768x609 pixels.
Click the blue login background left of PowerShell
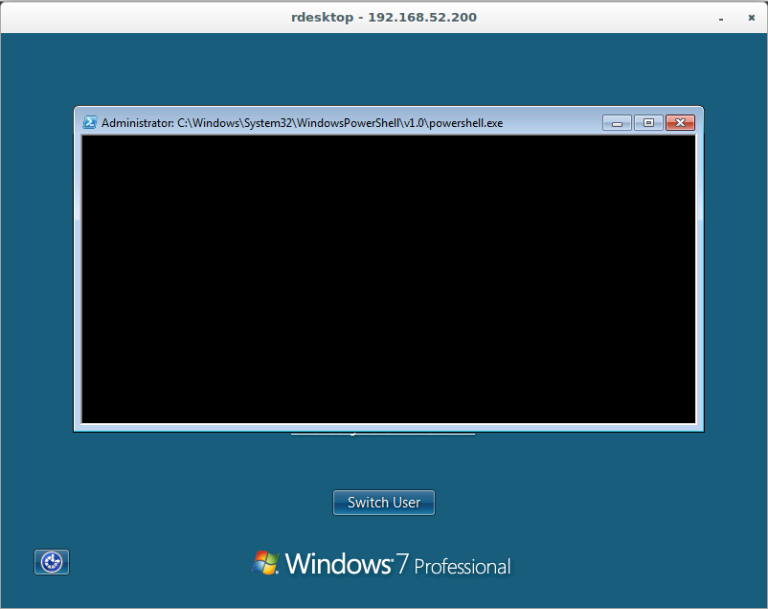tap(37, 280)
